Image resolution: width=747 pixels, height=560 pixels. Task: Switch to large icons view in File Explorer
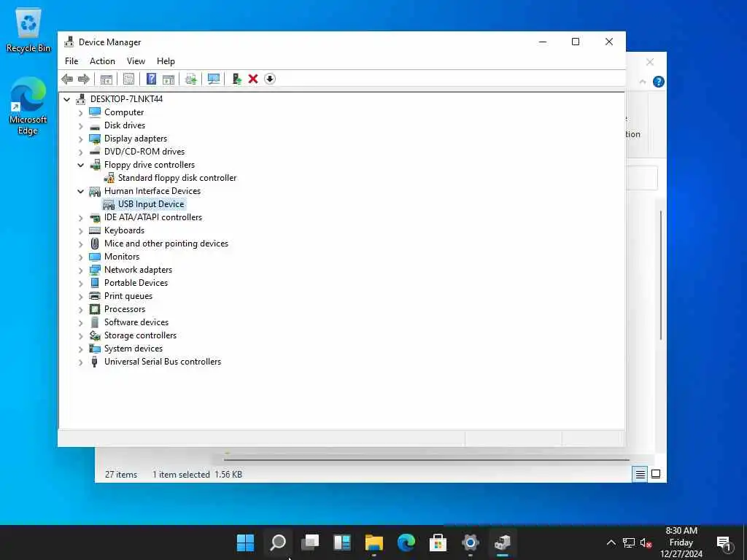coord(656,474)
